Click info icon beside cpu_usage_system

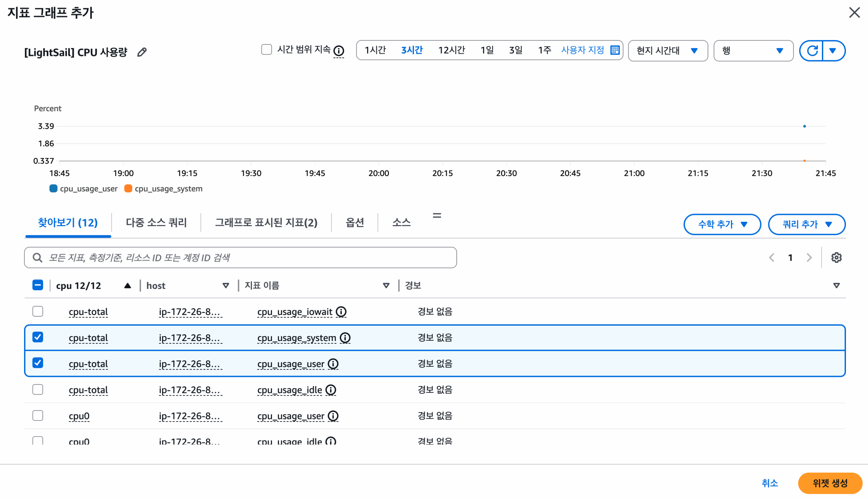click(345, 338)
